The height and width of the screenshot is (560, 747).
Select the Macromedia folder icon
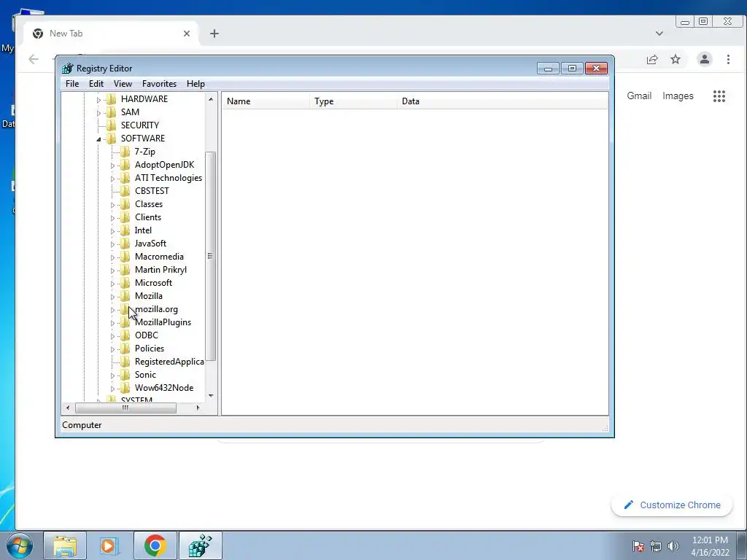(125, 256)
